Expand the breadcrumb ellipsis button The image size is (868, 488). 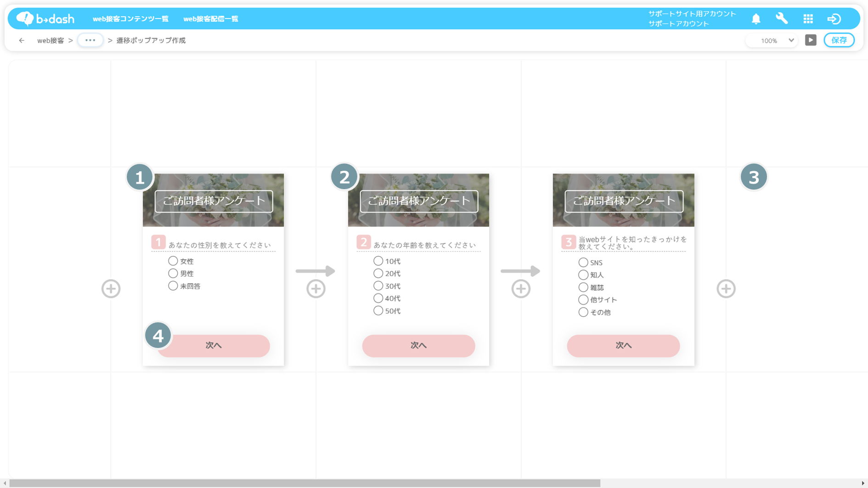(90, 40)
